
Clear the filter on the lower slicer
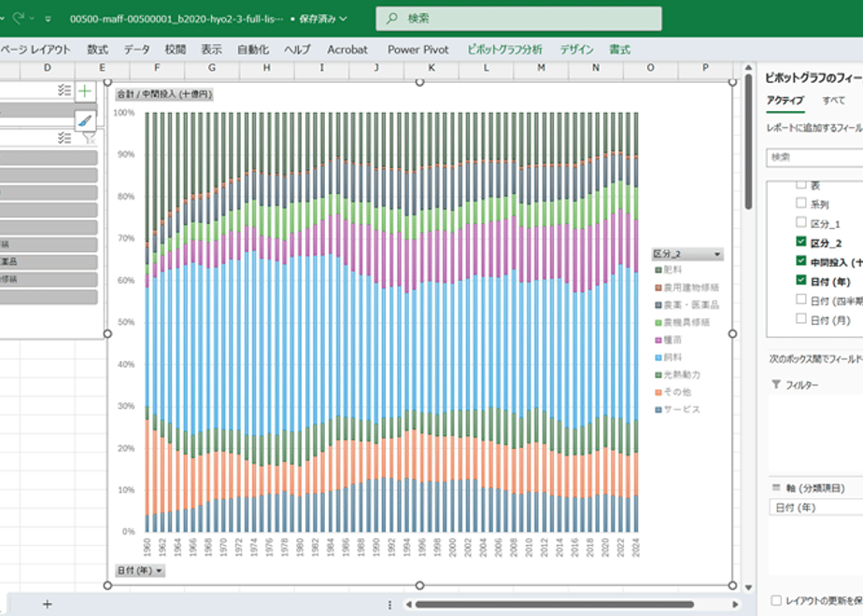[x=89, y=138]
